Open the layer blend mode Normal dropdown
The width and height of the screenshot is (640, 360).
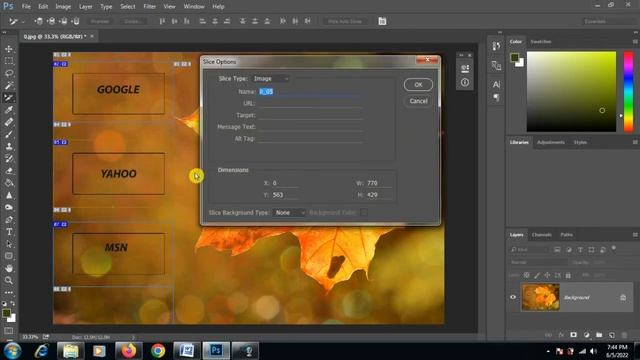click(x=538, y=262)
